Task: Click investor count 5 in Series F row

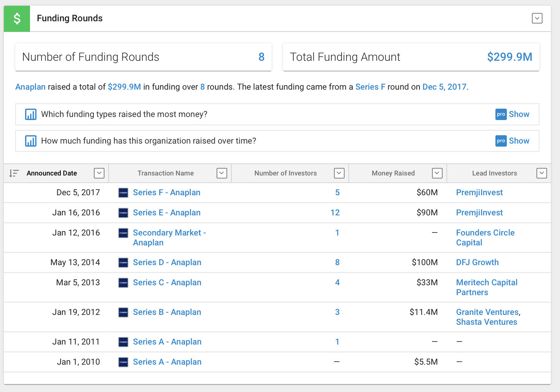Action: (x=337, y=193)
